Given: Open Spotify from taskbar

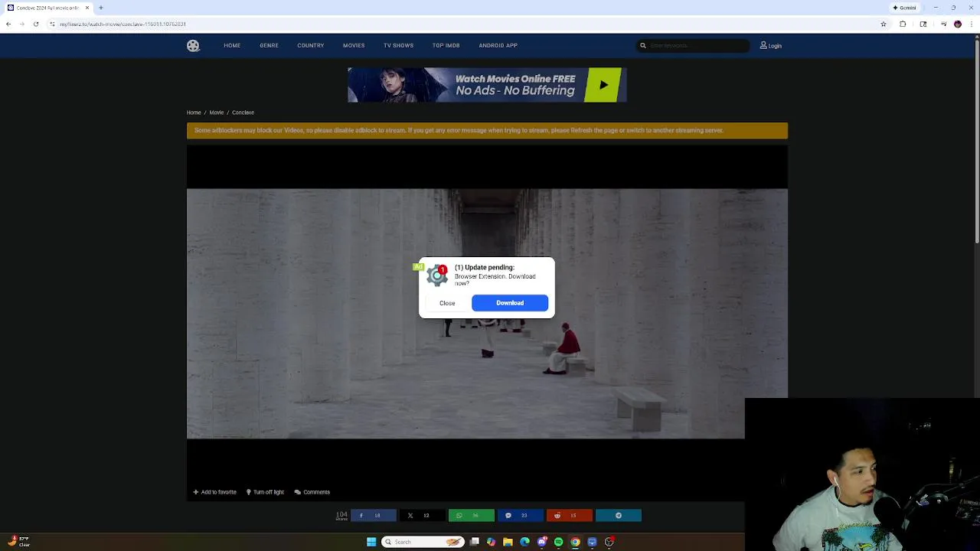Looking at the screenshot, I should point(558,542).
